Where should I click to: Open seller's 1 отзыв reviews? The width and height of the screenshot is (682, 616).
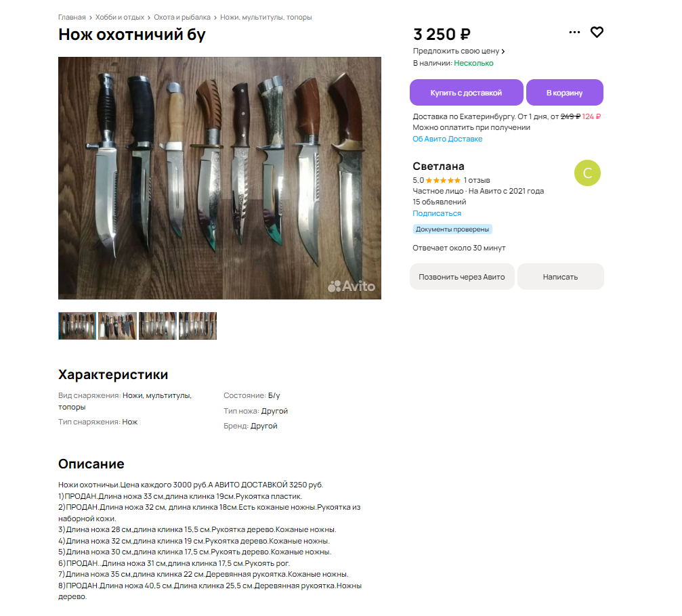477,181
